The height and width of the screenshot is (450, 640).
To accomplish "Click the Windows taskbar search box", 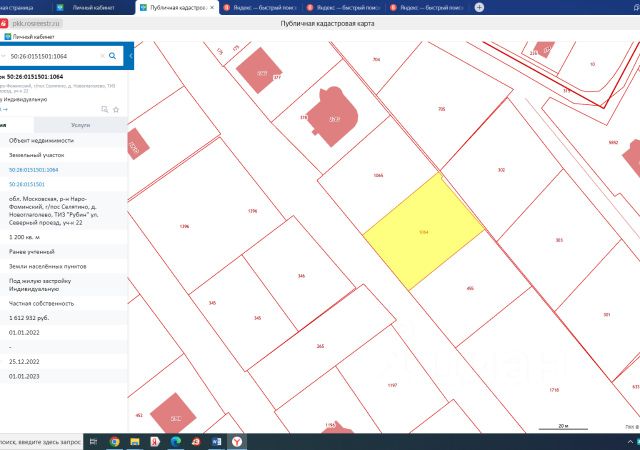I will 41,442.
